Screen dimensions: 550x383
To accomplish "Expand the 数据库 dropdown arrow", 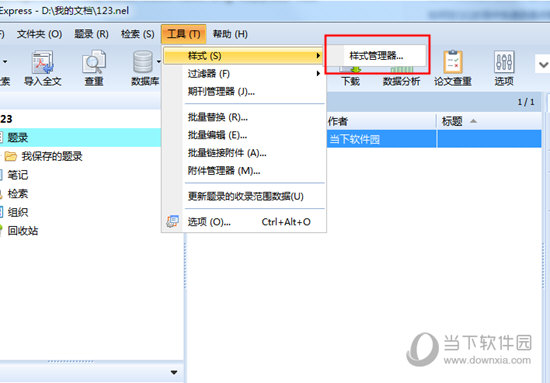I will [159, 62].
